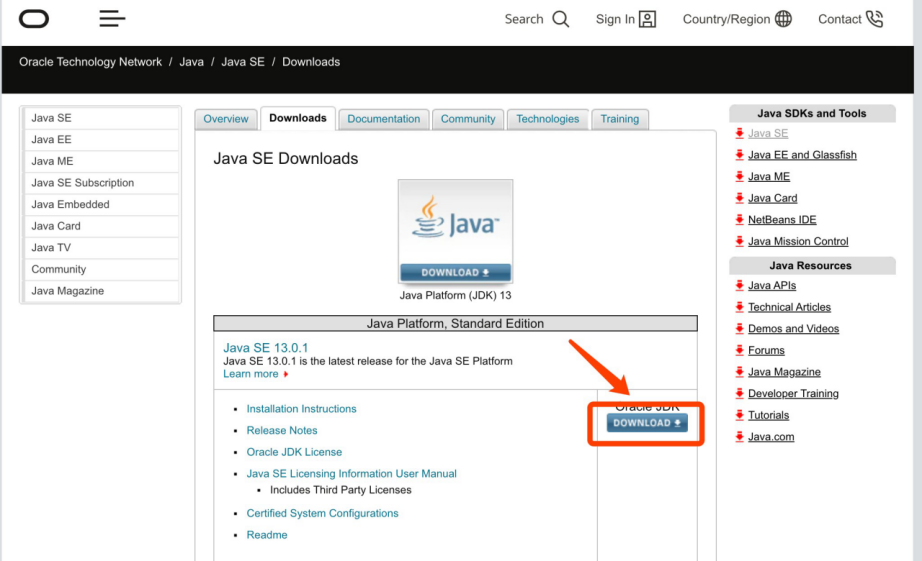Screen dimensions: 922x561
Task: Open Java Card link in right panel
Action: pyautogui.click(x=773, y=198)
